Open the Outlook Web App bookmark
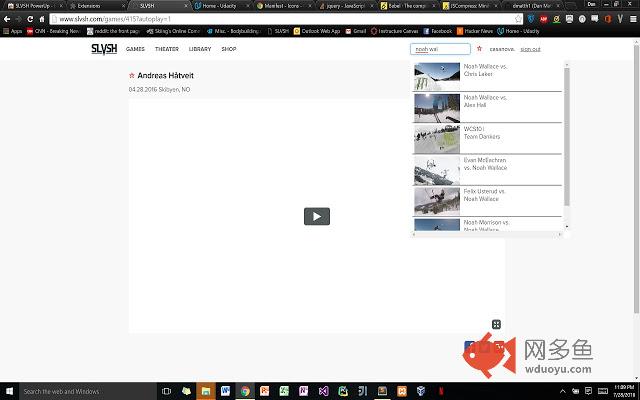The width and height of the screenshot is (640, 400). pyautogui.click(x=317, y=31)
